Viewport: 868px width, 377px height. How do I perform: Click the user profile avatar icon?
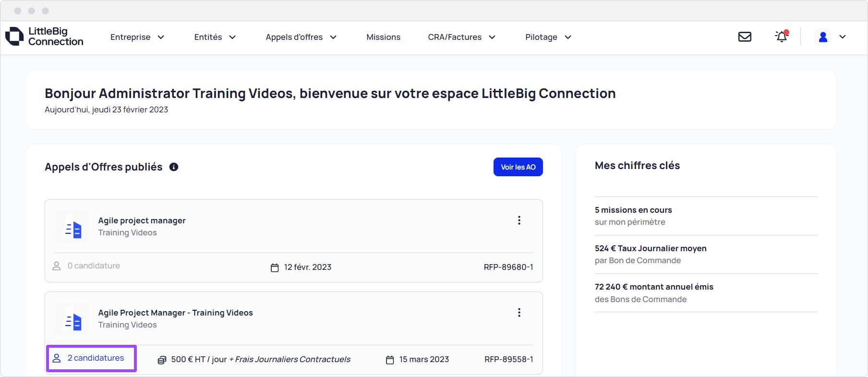(x=823, y=37)
